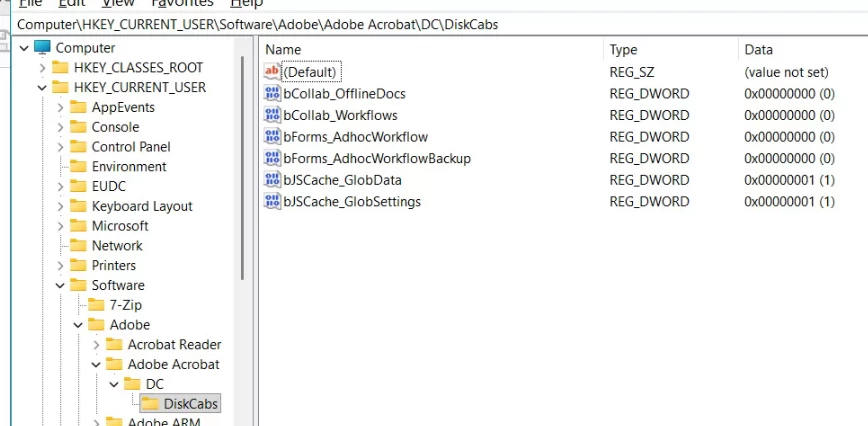
Task: Select the bCollab_Workflows value name
Action: 340,115
